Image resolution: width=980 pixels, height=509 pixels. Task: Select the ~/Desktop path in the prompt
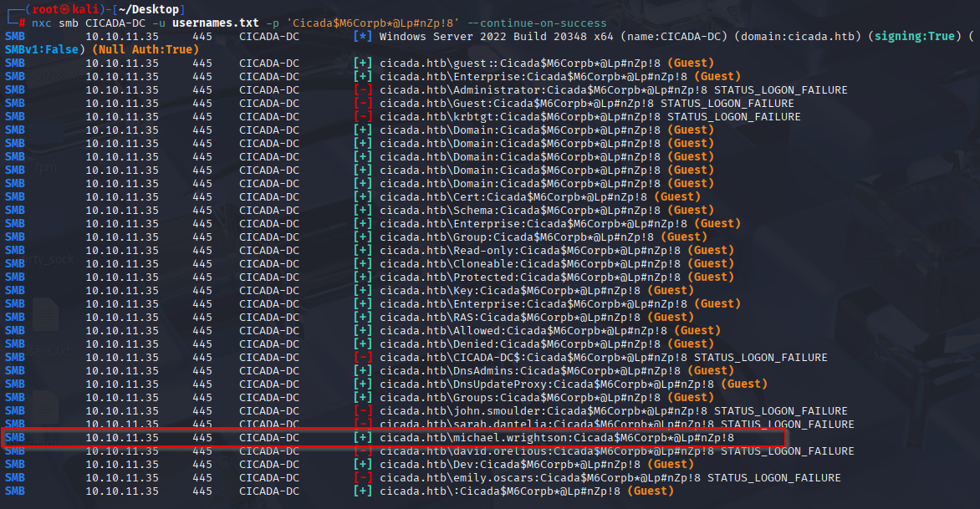tap(149, 9)
